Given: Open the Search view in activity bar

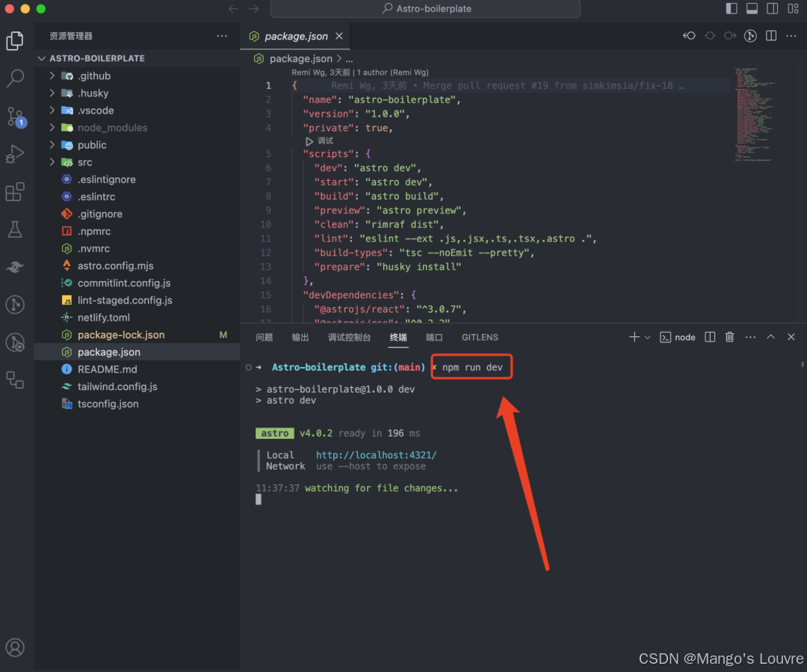Looking at the screenshot, I should pyautogui.click(x=15, y=78).
